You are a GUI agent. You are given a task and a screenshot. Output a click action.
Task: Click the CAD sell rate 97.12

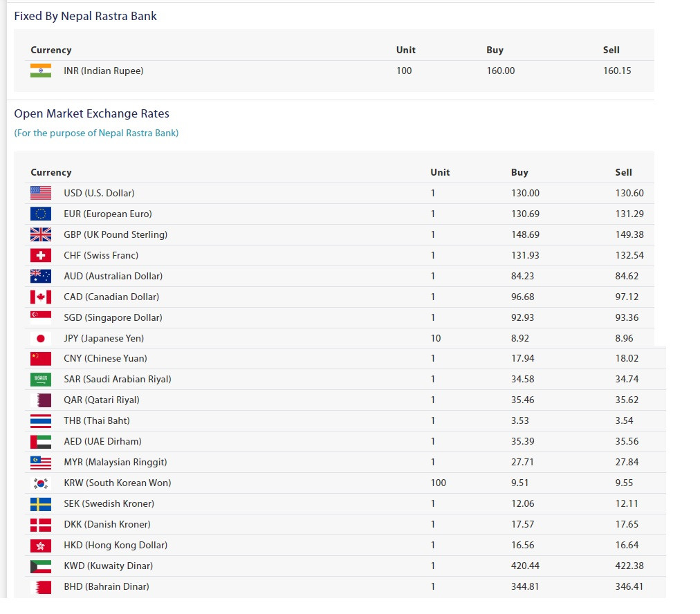[x=627, y=297]
